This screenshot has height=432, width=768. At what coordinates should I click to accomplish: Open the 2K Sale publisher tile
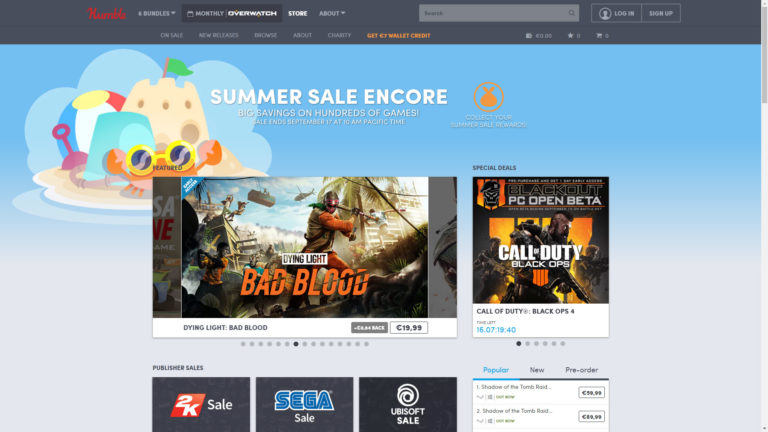tap(201, 405)
